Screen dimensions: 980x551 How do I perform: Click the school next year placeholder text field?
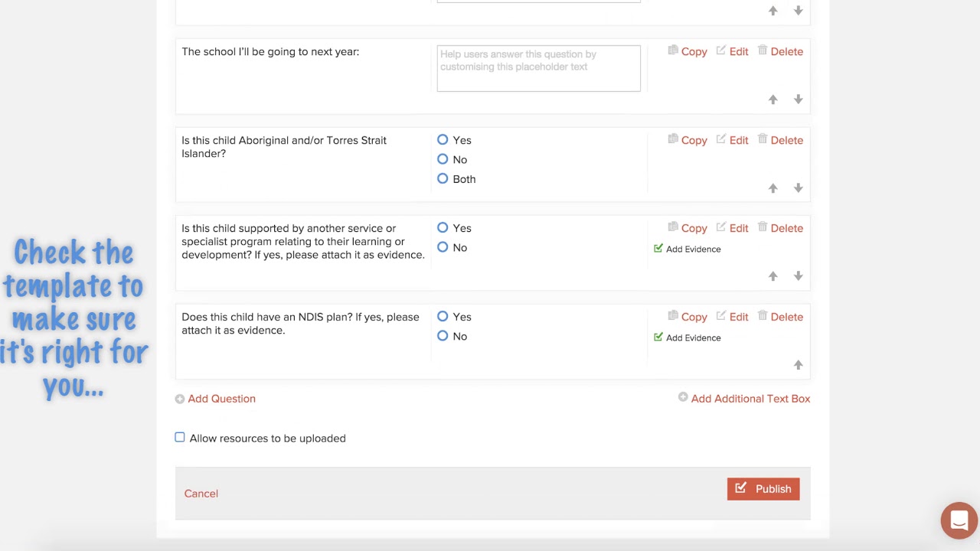point(538,68)
